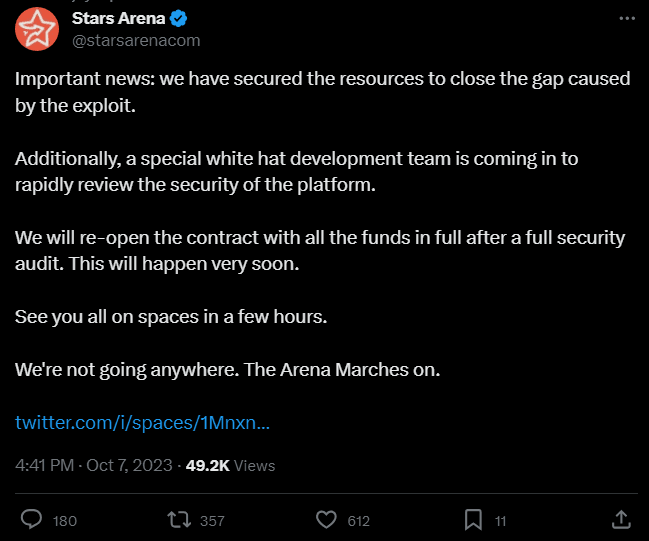Screen dimensions: 649x541
Task: Click the 612 likes count
Action: [x=358, y=521]
